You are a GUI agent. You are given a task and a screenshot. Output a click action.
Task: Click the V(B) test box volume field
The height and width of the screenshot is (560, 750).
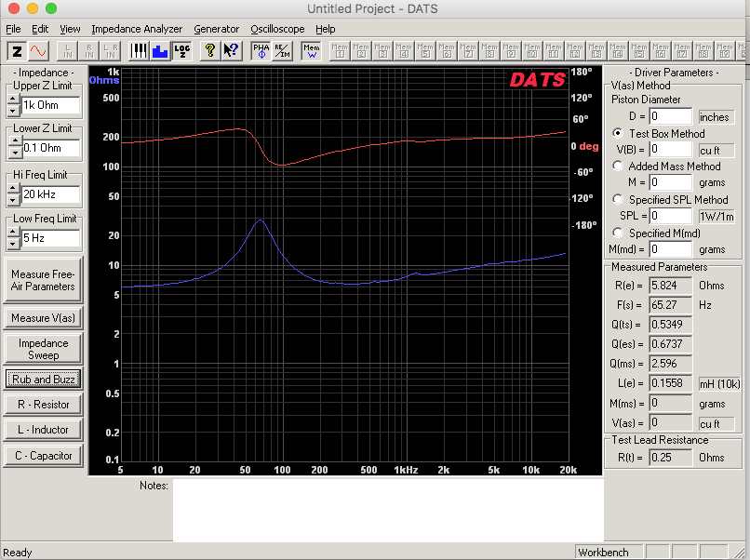670,150
